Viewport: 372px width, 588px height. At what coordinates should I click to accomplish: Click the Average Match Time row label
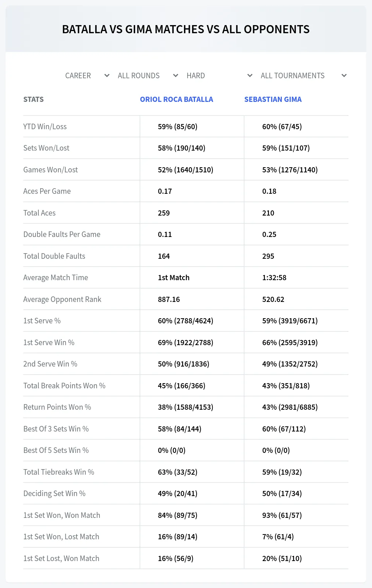pos(56,278)
